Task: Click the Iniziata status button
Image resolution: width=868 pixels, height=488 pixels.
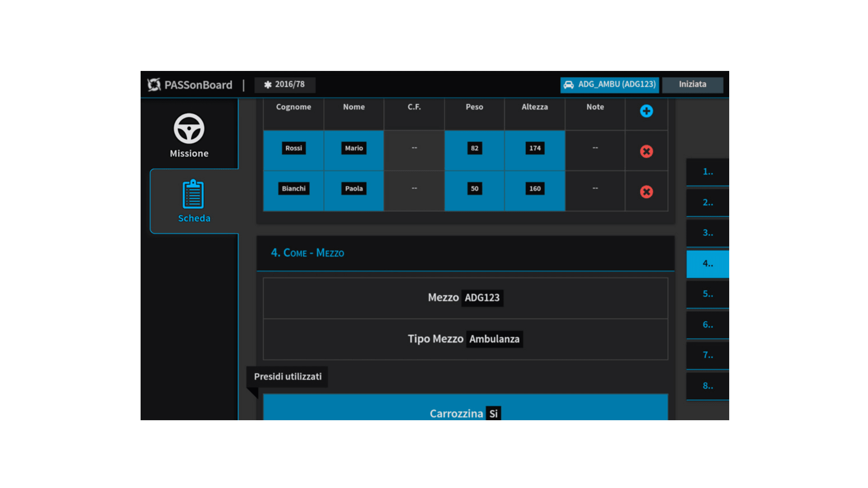Action: (692, 84)
